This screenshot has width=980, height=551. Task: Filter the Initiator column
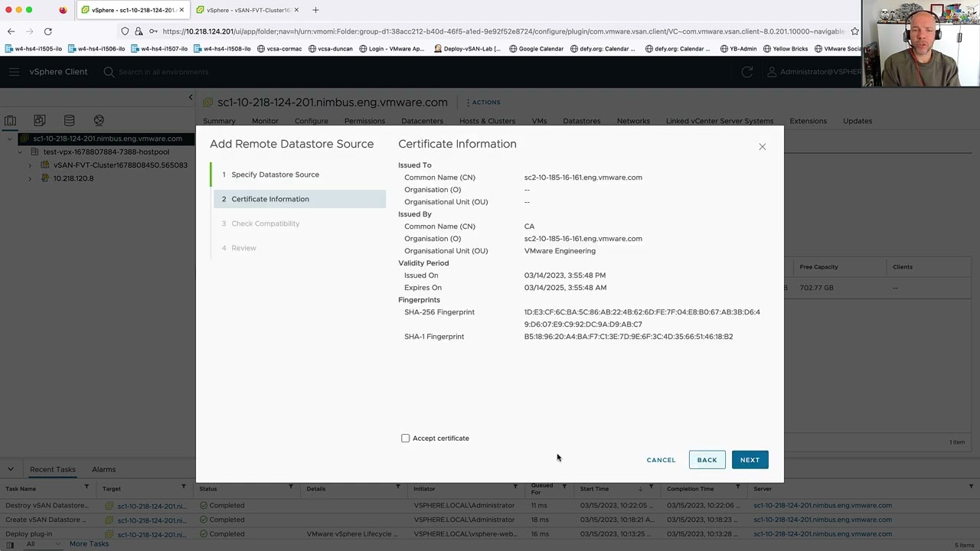pyautogui.click(x=515, y=487)
